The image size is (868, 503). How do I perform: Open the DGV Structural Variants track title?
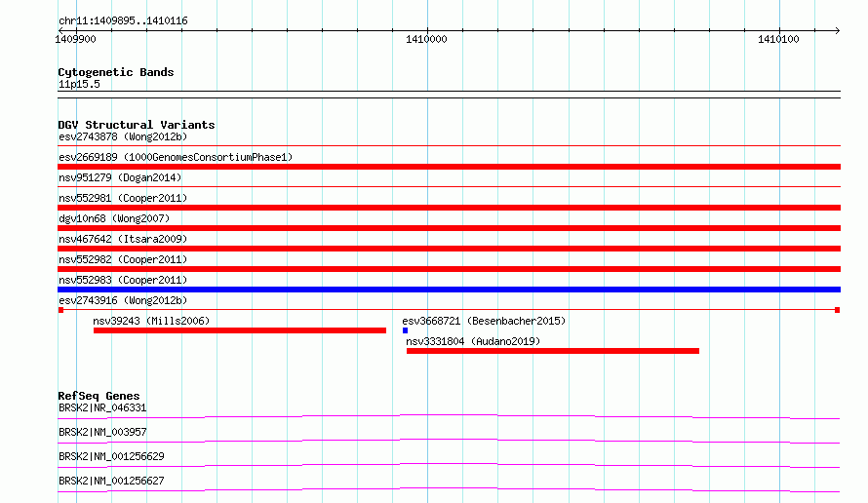click(x=137, y=125)
